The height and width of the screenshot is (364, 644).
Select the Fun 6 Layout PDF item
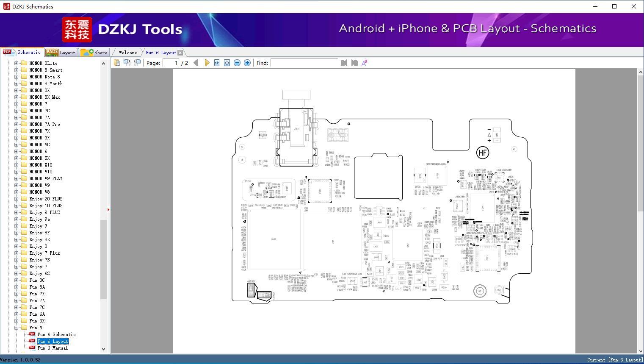click(53, 341)
